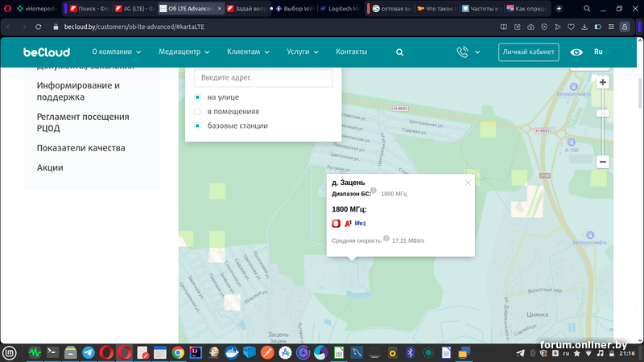This screenshot has width=644, height=362.
Task: Click the phone call icon in header
Action: pos(462,52)
